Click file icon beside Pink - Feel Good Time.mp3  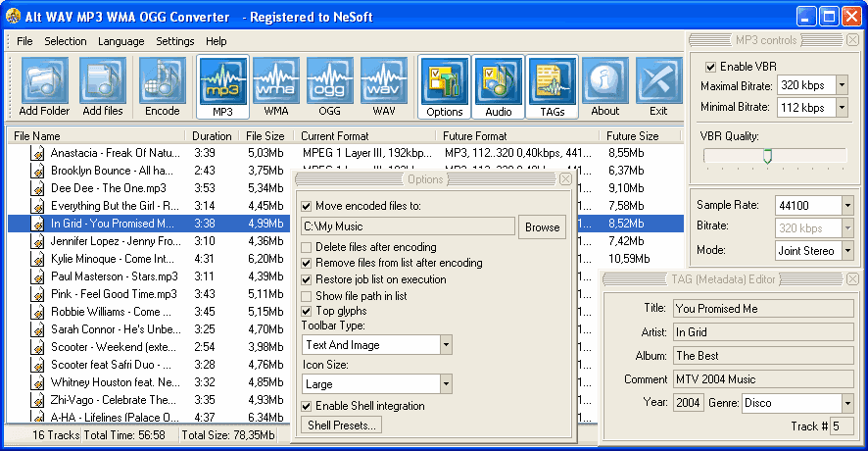click(x=37, y=295)
